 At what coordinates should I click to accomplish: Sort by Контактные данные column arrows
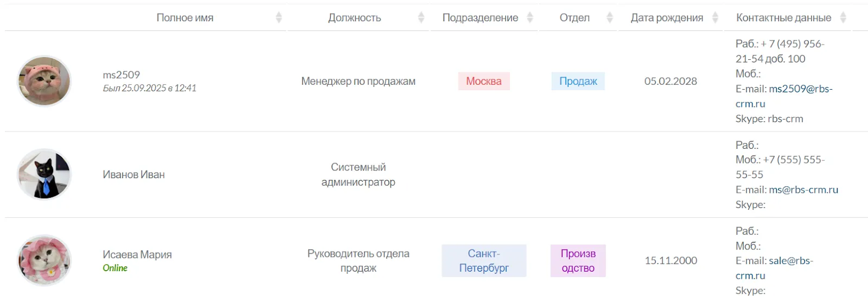(843, 18)
